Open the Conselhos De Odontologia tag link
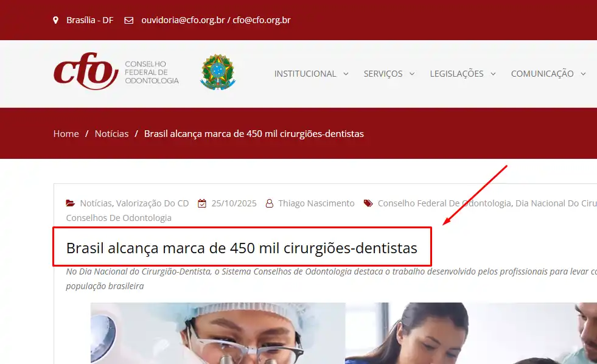 pos(119,218)
